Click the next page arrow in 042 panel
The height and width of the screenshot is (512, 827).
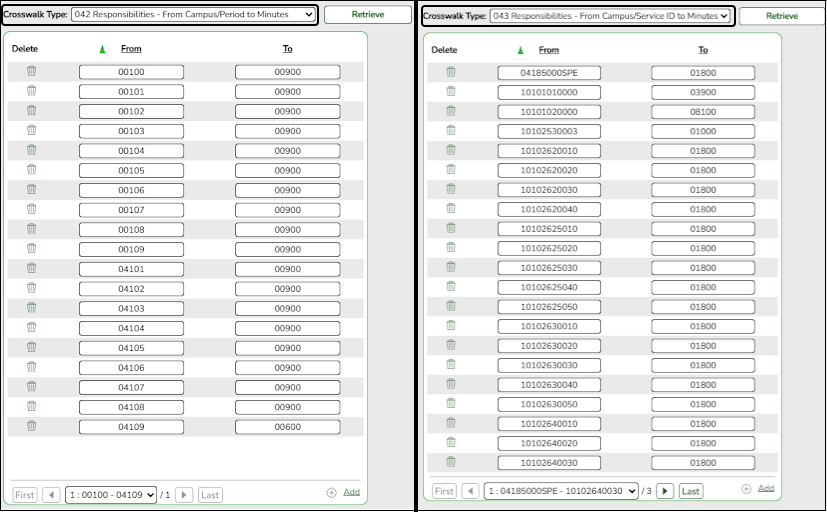click(x=184, y=495)
